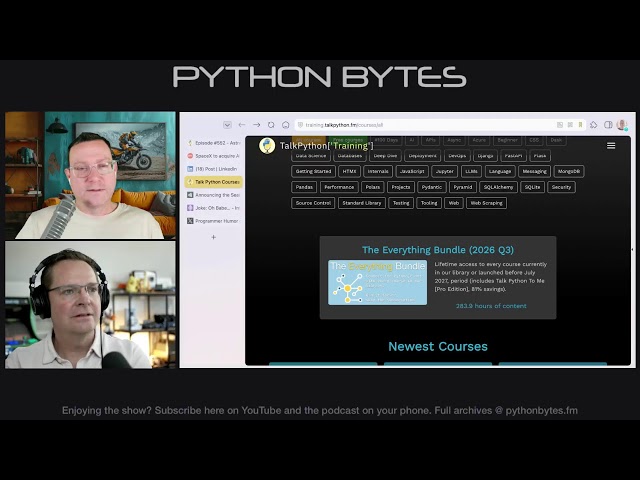Open the hamburger menu on TalkPython Training
Screen dimensions: 640x480
tap(611, 146)
